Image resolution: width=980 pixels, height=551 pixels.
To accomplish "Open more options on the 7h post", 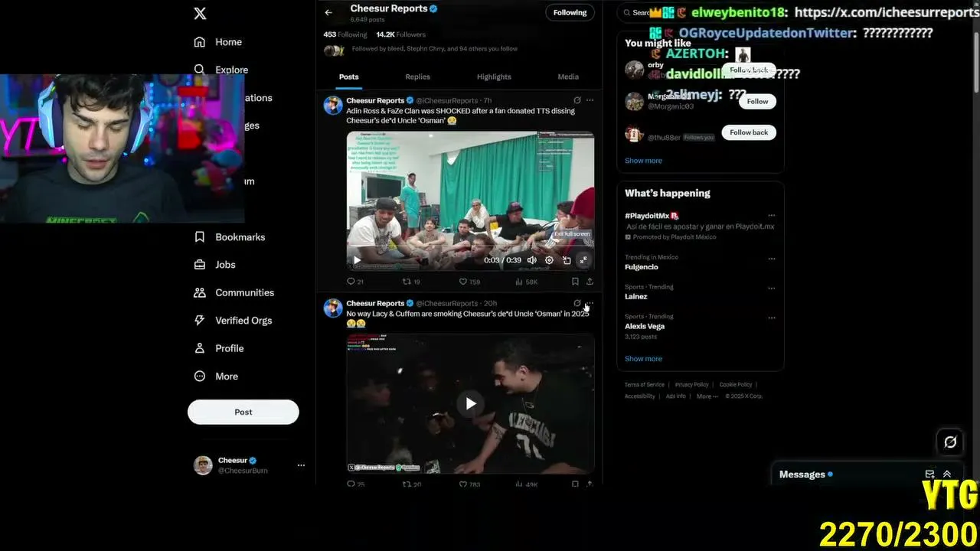I will click(590, 100).
